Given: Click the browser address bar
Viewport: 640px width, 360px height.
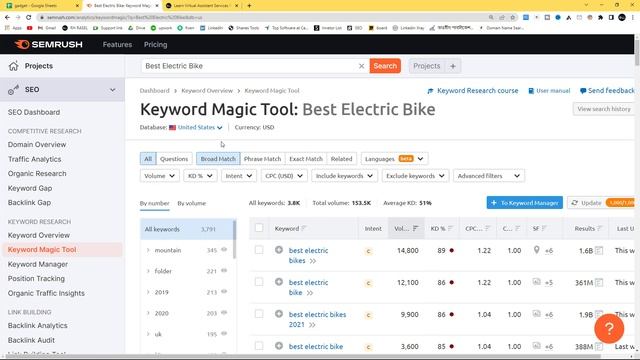Looking at the screenshot, I should click(261, 17).
